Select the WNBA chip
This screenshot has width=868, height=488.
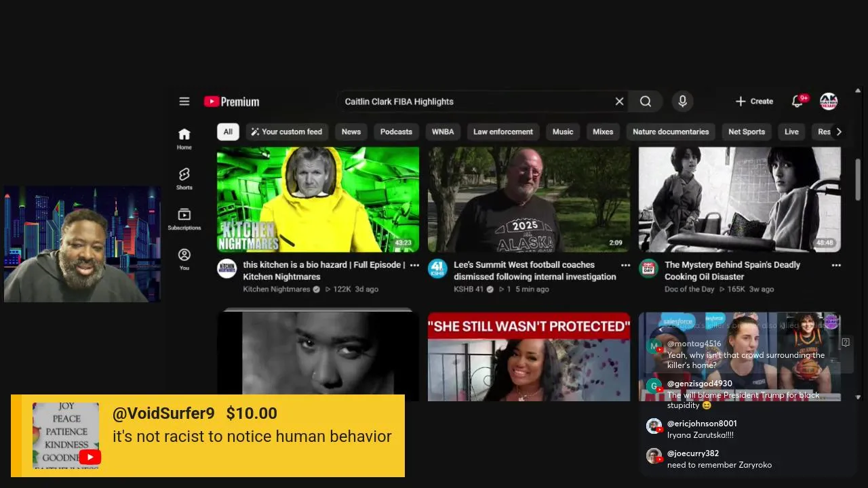coord(443,131)
